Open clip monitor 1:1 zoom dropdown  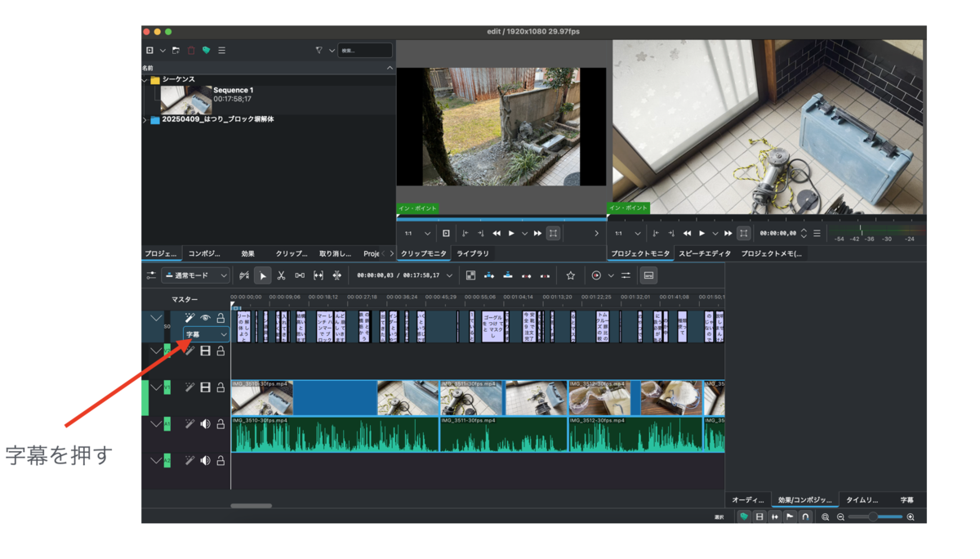417,234
